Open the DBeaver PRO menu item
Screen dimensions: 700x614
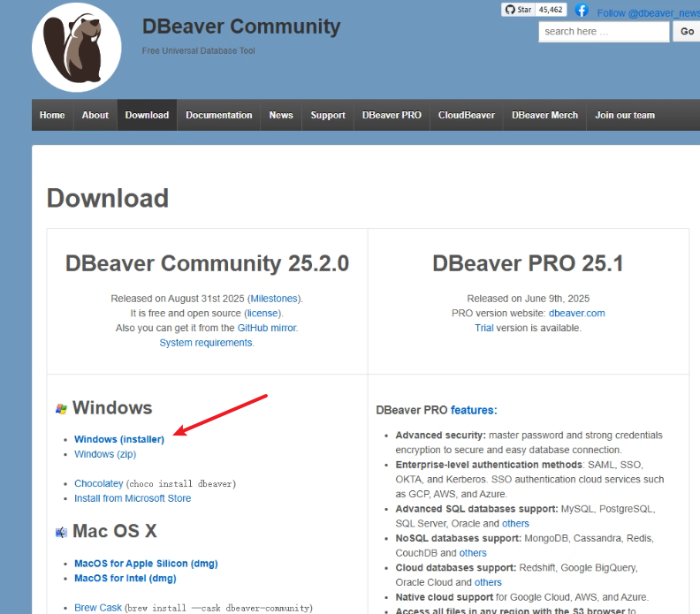click(392, 115)
